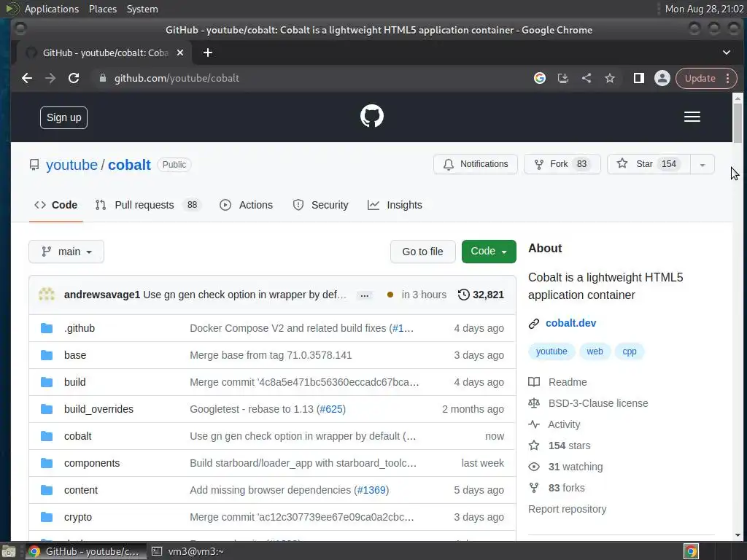Click the link icon next to cobalt.dev
The image size is (747, 560).
point(533,323)
